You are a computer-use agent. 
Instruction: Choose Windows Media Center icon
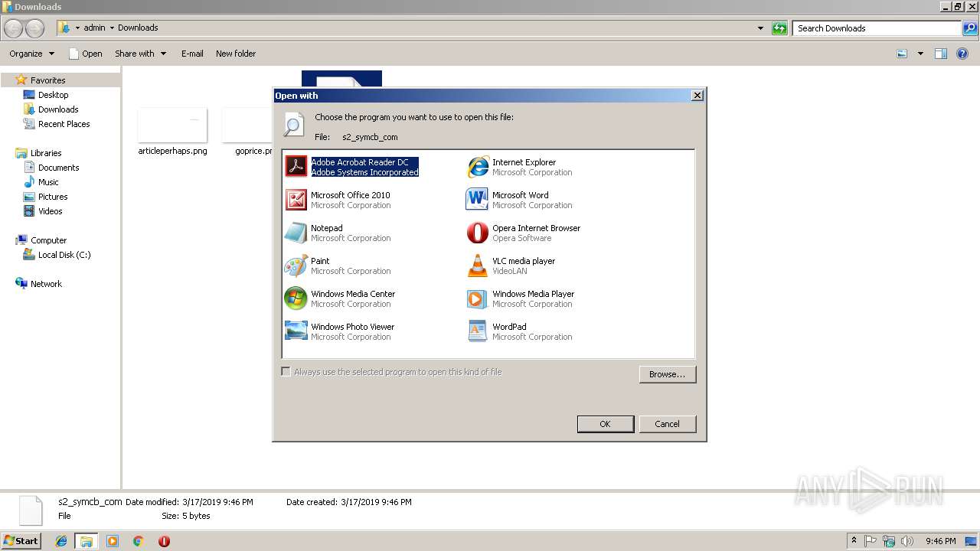tap(296, 298)
